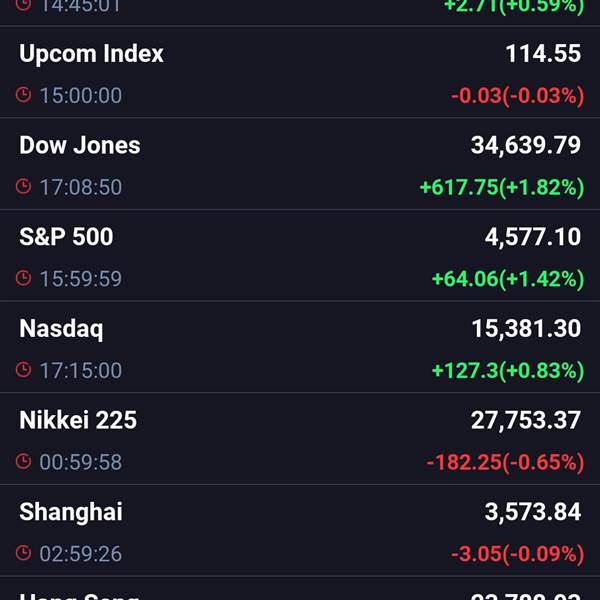Click the Nasdaq price 15,381.30
600x600 pixels.
pyautogui.click(x=525, y=329)
